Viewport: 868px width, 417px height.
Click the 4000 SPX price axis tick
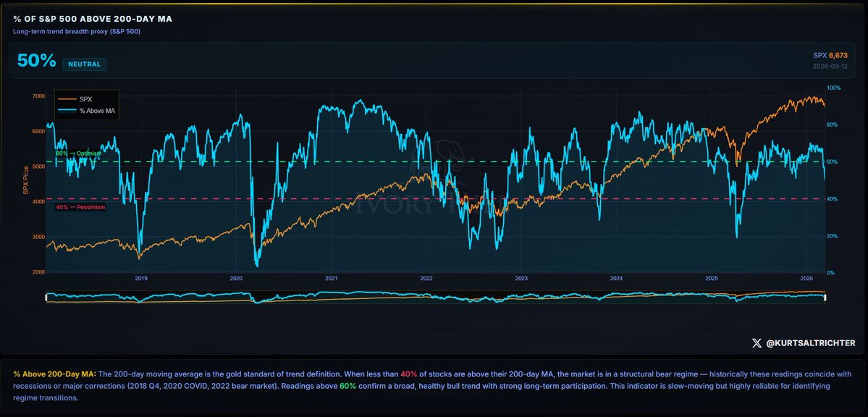[x=38, y=201]
